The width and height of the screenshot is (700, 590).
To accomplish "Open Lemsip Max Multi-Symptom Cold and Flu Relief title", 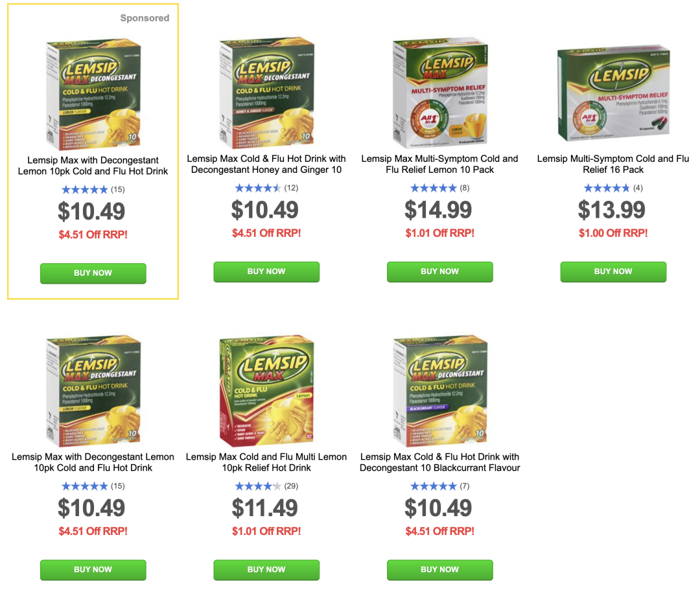I will click(x=439, y=164).
